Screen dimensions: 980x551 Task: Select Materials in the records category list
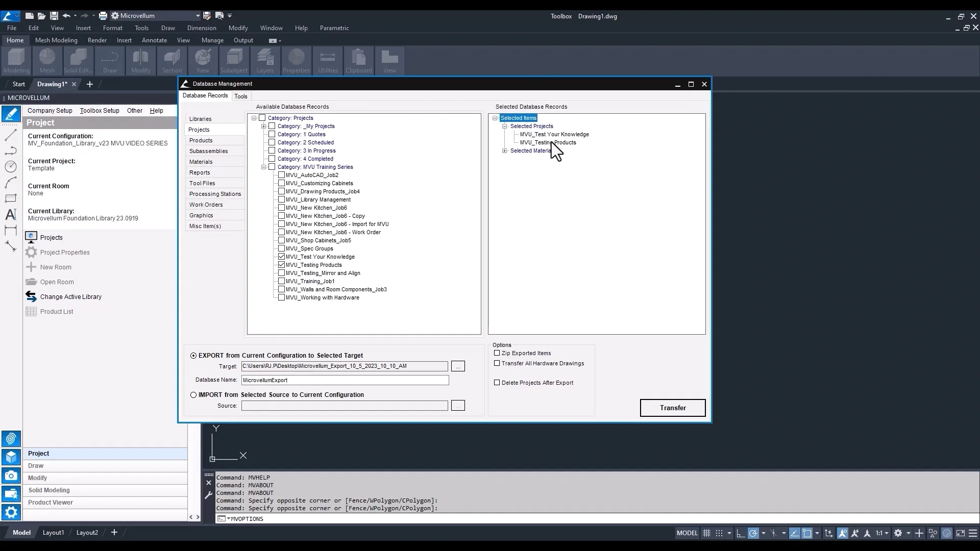click(201, 162)
